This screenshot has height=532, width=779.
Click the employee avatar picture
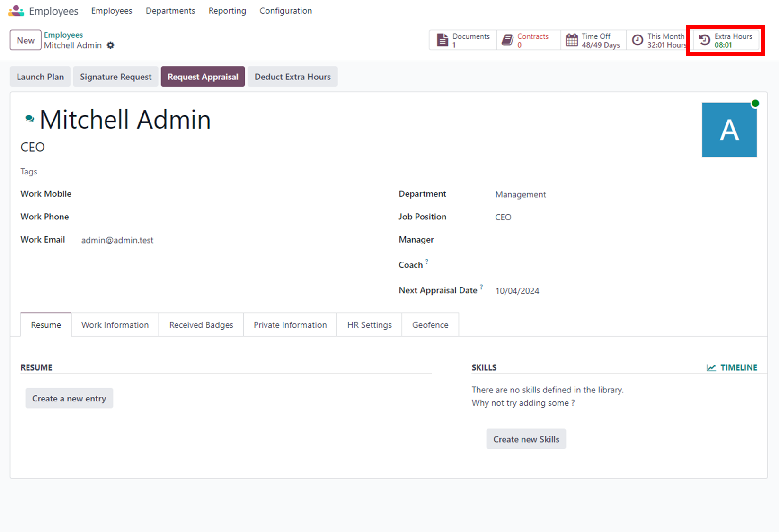[729, 130]
